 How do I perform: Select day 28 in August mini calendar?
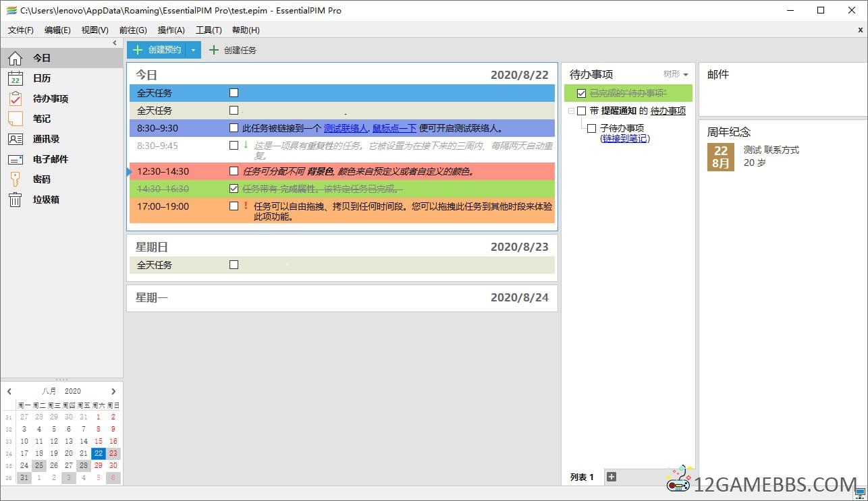(x=84, y=465)
